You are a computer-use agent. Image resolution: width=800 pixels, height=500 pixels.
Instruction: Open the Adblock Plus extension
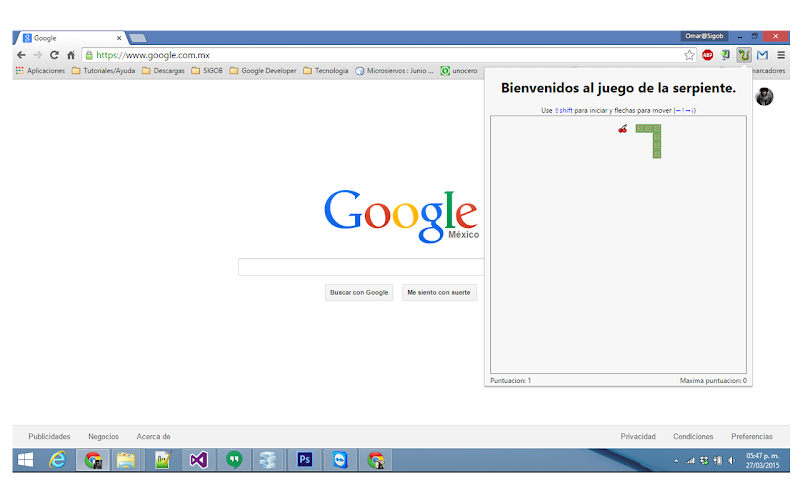pos(707,55)
